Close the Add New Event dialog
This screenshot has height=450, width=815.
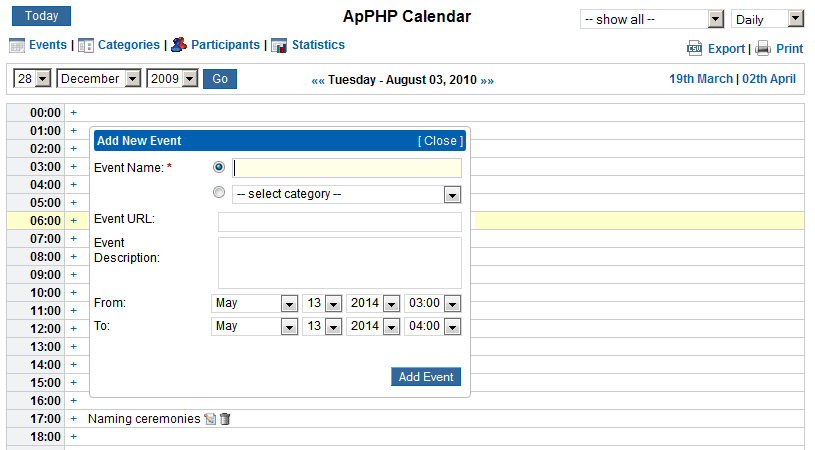[440, 141]
